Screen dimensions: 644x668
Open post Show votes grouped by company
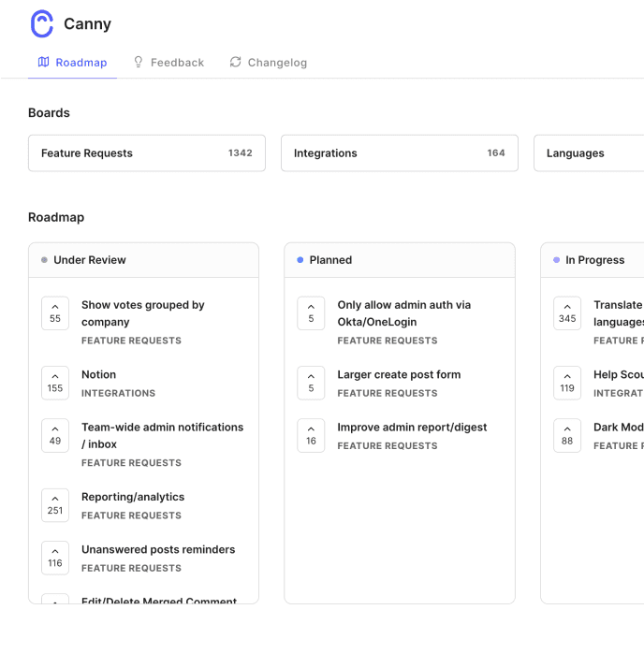click(143, 313)
